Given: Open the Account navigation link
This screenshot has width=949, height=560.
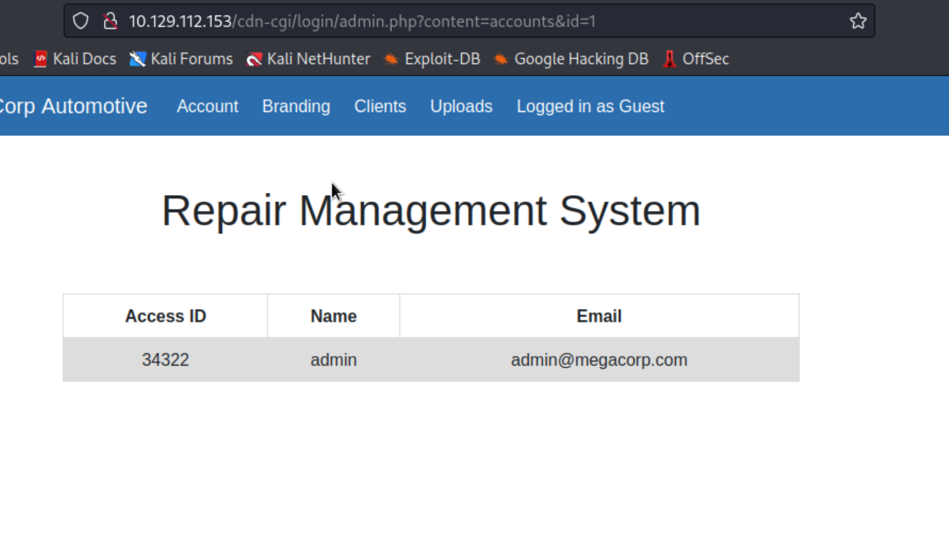Looking at the screenshot, I should tap(207, 106).
